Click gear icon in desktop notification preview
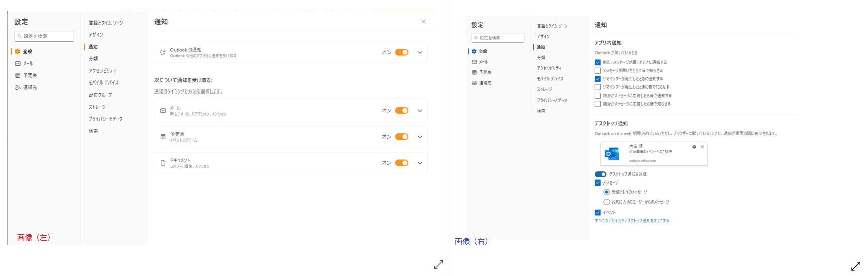The height and width of the screenshot is (276, 868). pos(695,147)
